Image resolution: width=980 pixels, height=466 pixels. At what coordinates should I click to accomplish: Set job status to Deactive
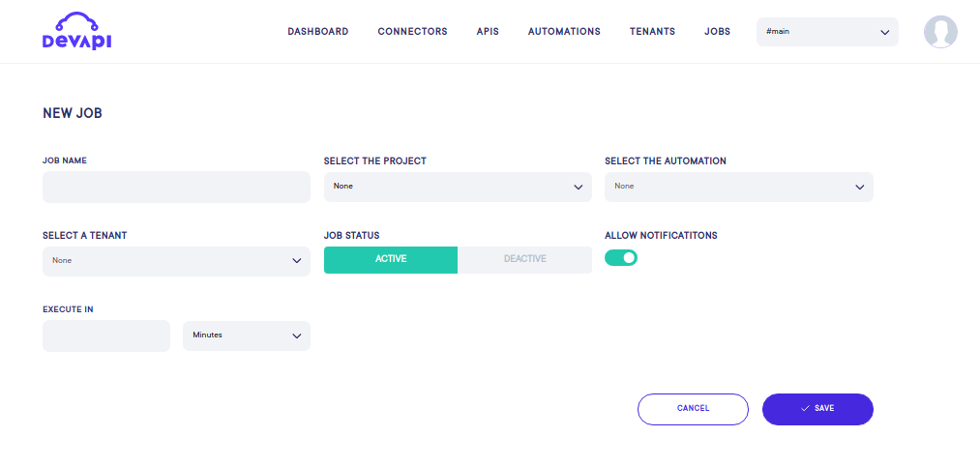(524, 259)
